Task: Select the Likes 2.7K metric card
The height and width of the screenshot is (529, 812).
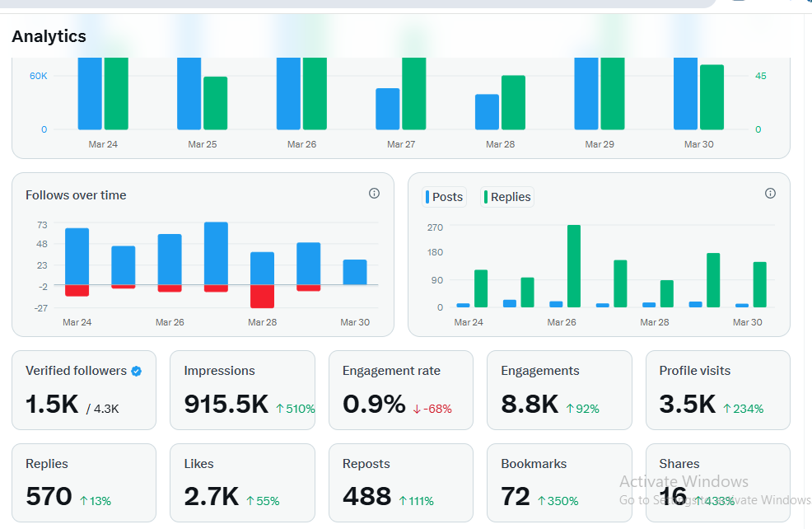Action: click(x=242, y=482)
